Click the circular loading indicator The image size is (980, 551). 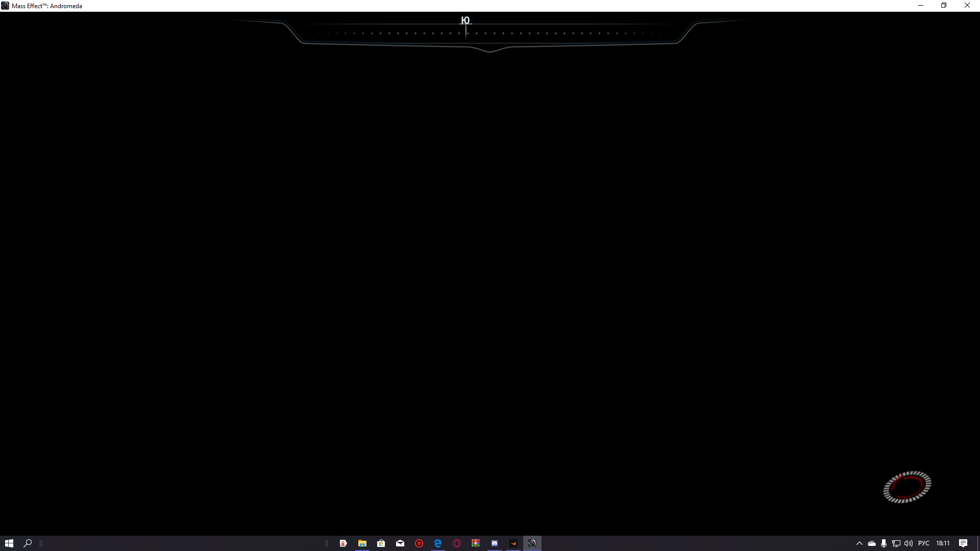[907, 487]
